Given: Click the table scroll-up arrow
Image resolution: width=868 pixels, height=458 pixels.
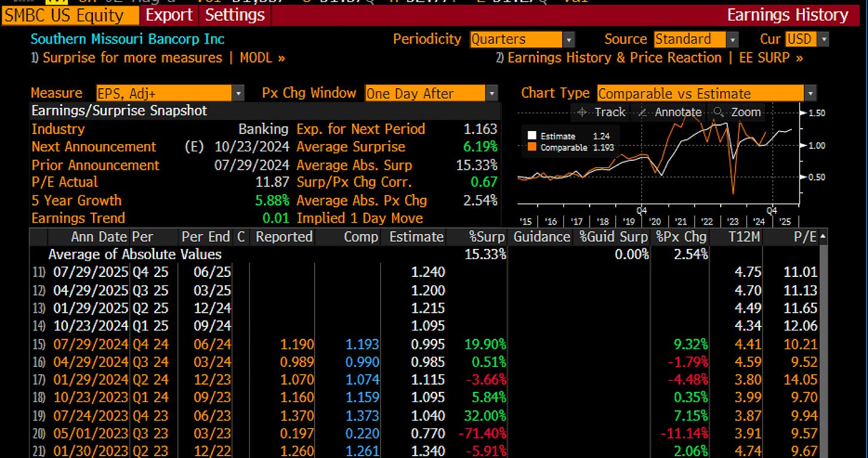Looking at the screenshot, I should point(824,237).
